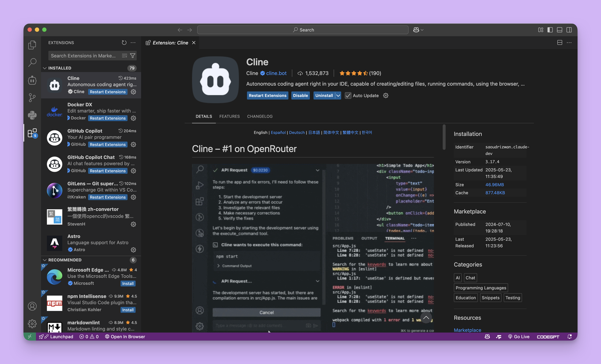Click the Copilot status icon in status bar
The height and width of the screenshot is (364, 601).
(487, 337)
